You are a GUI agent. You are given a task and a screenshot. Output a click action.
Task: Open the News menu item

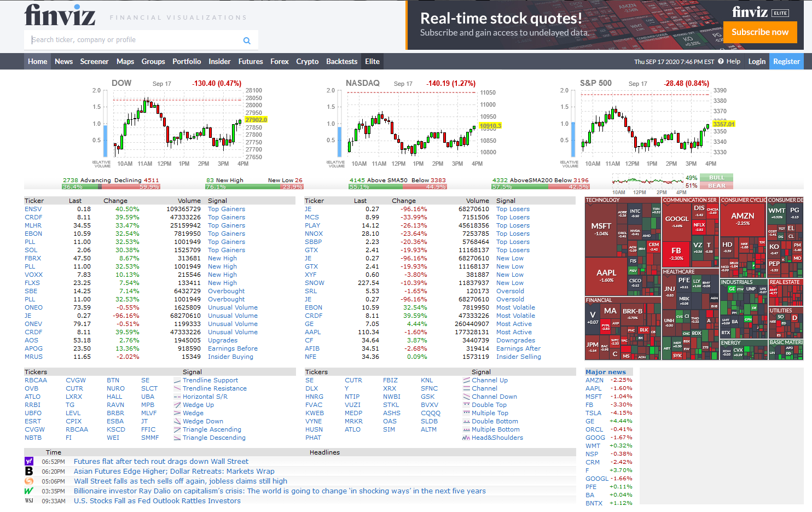63,61
